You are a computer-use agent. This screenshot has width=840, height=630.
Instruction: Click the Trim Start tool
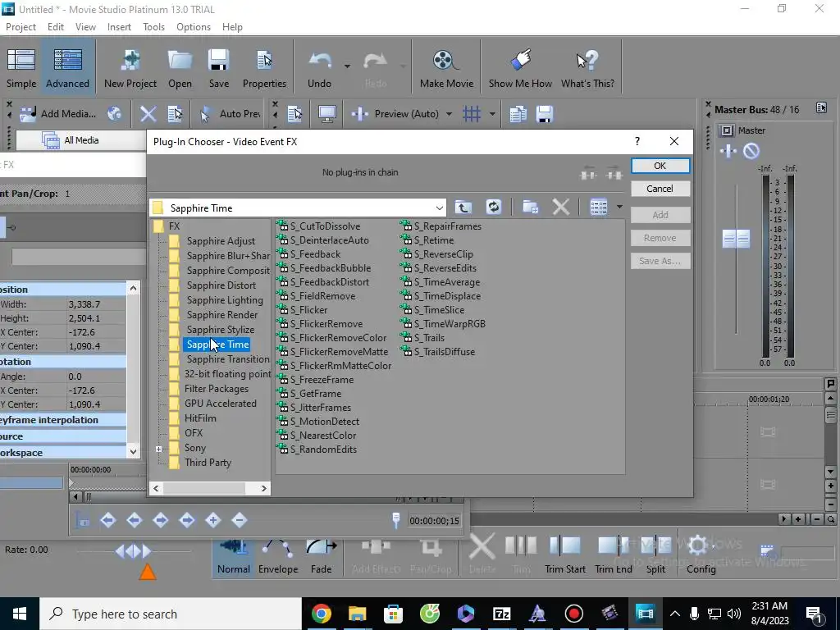[564, 555]
